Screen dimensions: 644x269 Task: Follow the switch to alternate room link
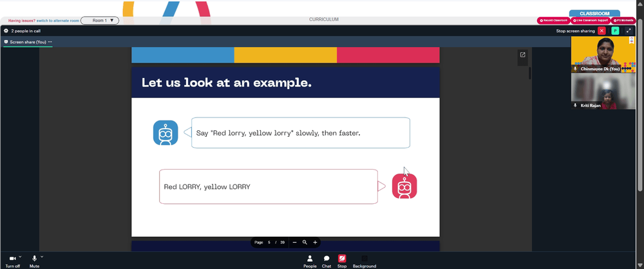click(x=57, y=20)
